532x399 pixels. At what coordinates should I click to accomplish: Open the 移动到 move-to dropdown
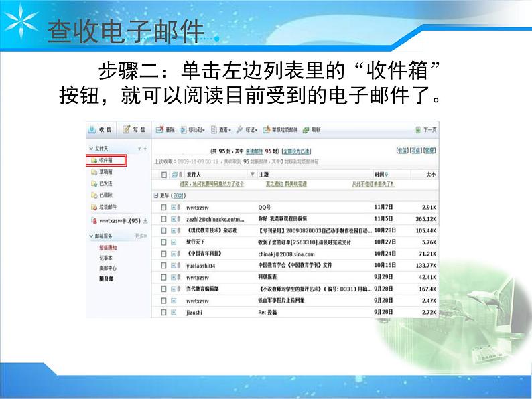pyautogui.click(x=193, y=129)
